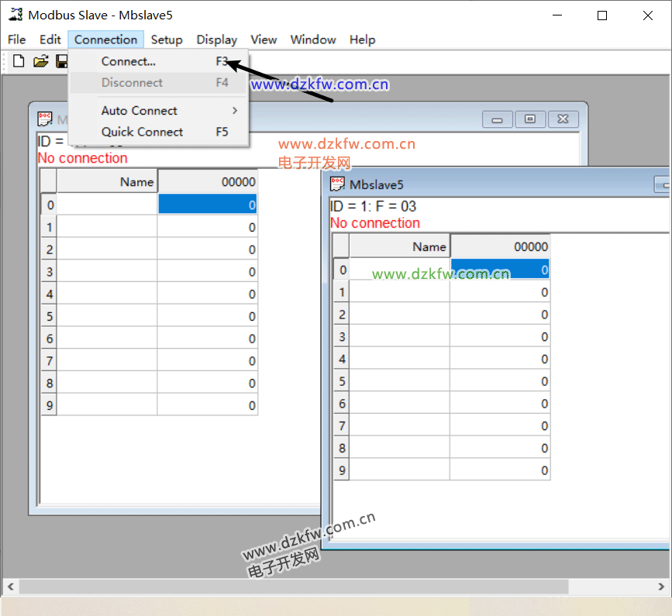The image size is (672, 616).
Task: Click the horizontal scrollbar left arrow
Action: 9,587
